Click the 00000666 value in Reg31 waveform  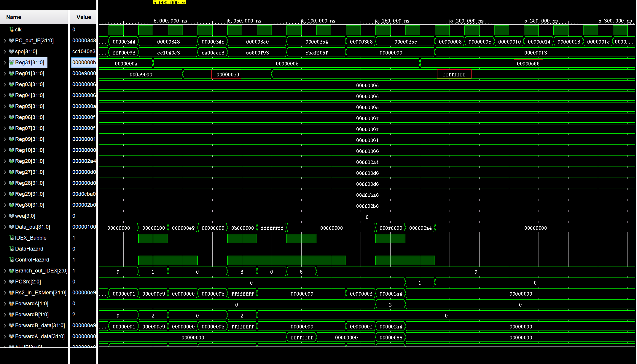coord(528,64)
